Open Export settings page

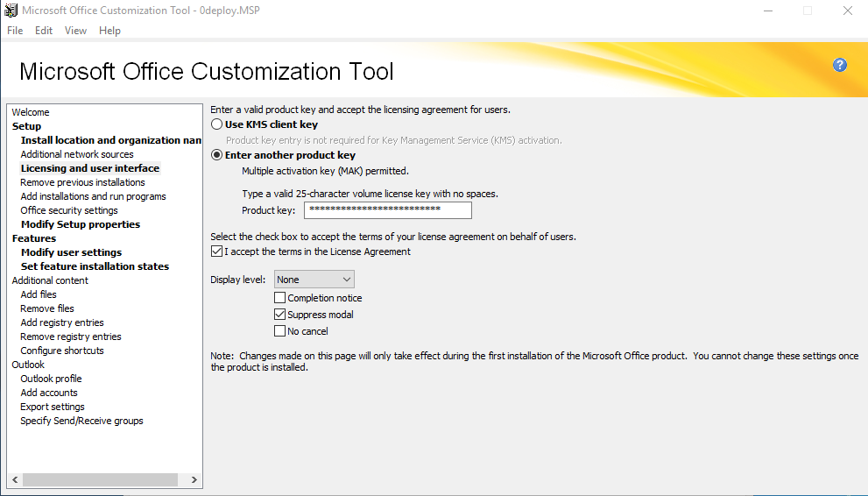[53, 407]
